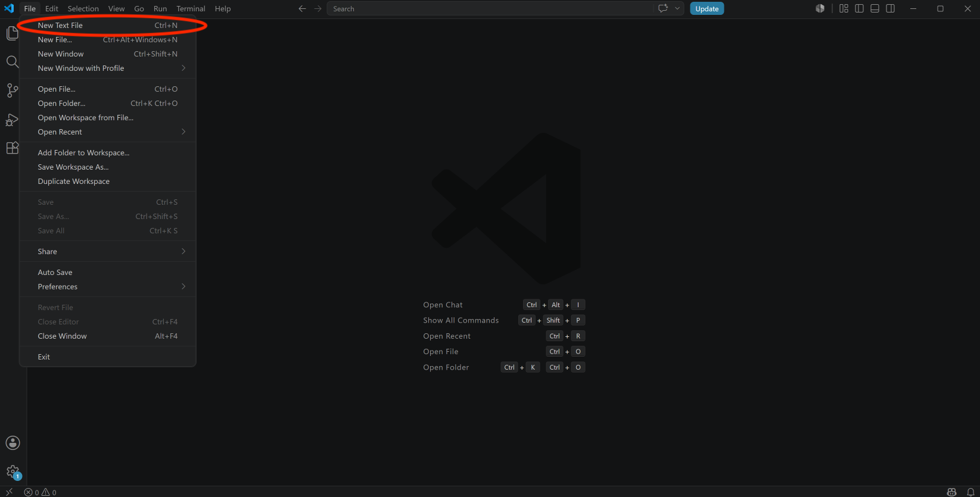Open the Manage gear icon
This screenshot has width=980, height=497.
coord(13,472)
